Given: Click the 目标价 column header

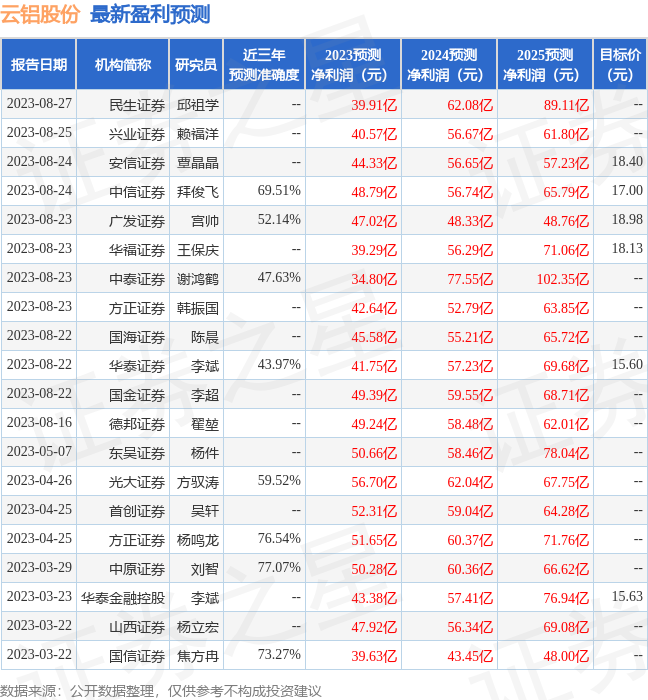Looking at the screenshot, I should [620, 64].
